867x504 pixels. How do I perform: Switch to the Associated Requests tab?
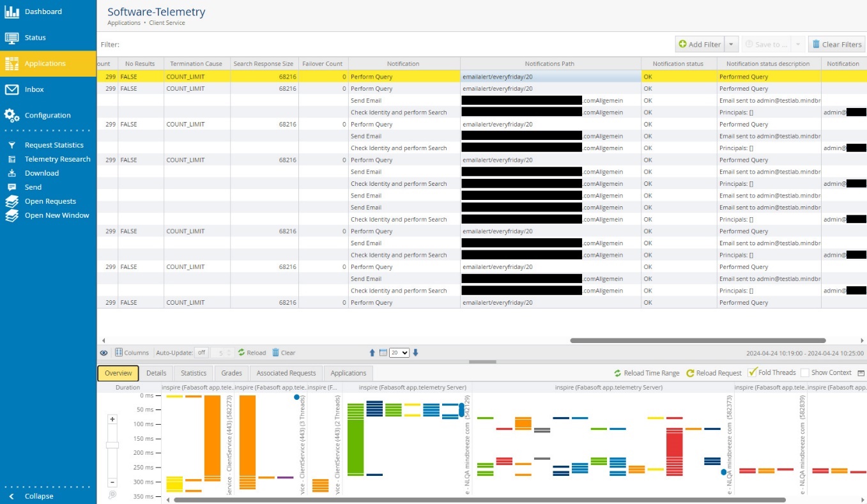[x=286, y=373]
